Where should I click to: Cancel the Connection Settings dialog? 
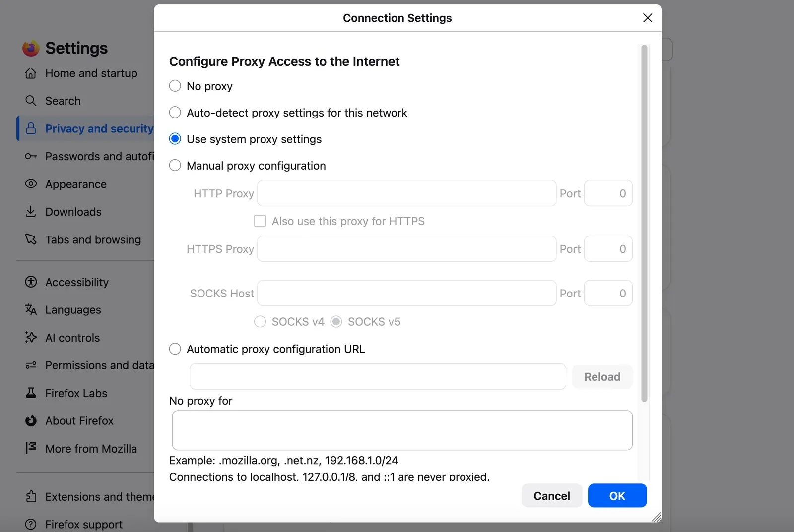coord(552,496)
